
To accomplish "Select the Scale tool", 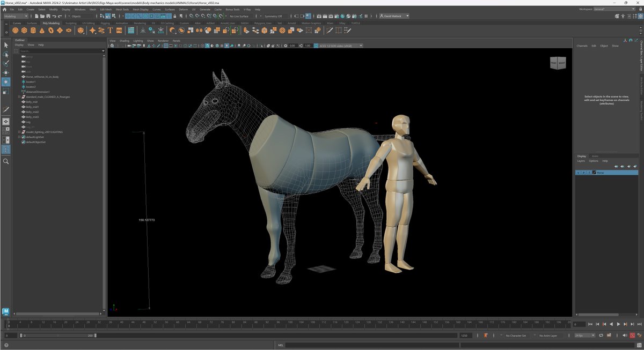I will tap(6, 91).
